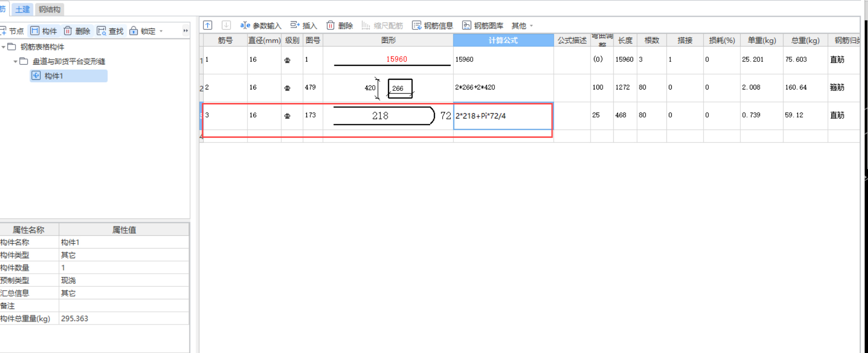The image size is (868, 353).
Task: Click the 计算公式 column header
Action: coord(503,40)
